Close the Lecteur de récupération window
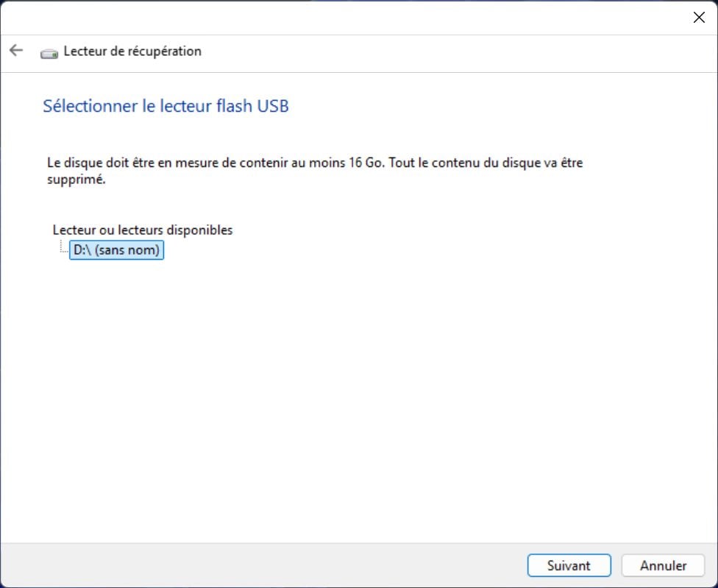 pyautogui.click(x=699, y=18)
